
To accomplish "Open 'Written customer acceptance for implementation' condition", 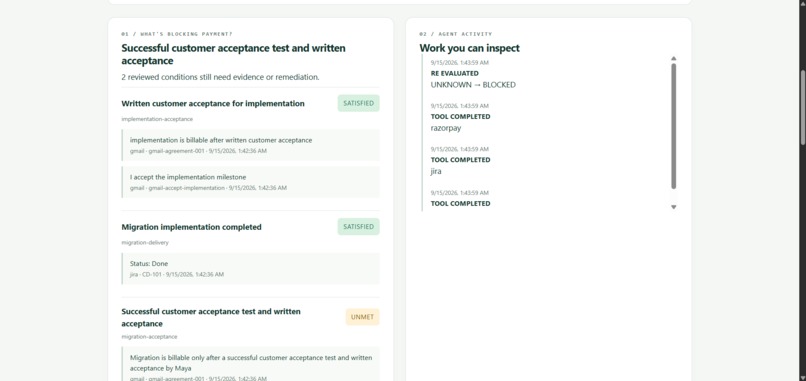I will (213, 103).
